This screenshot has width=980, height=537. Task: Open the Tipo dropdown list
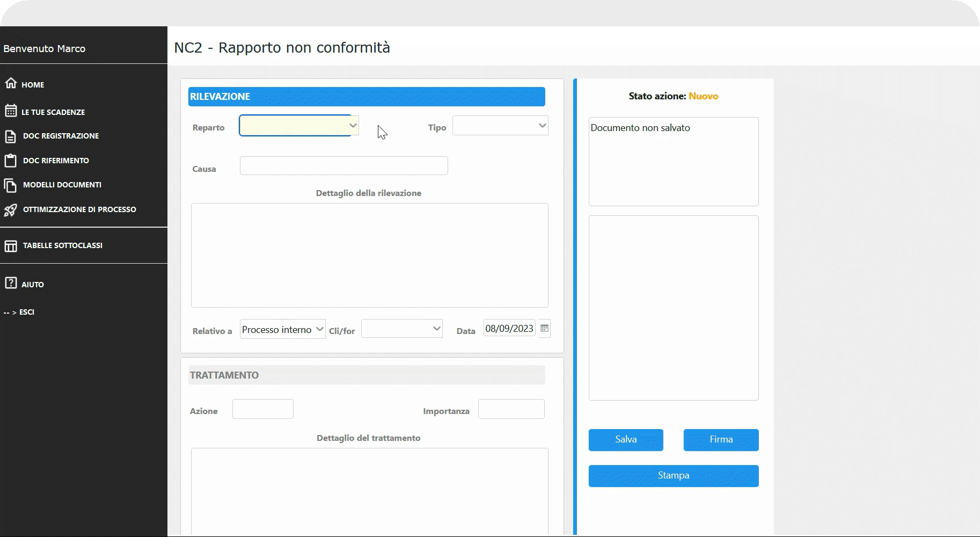500,126
